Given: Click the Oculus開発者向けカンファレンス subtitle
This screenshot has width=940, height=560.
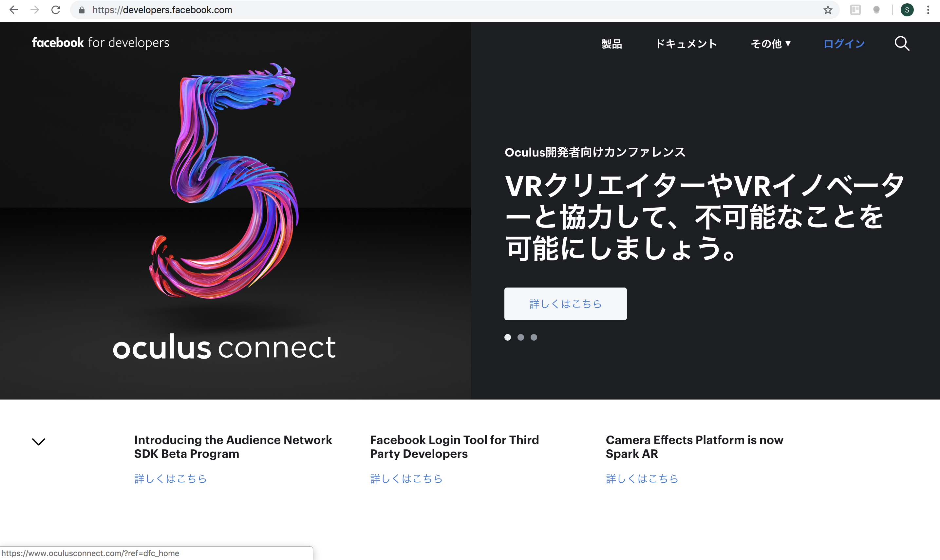Looking at the screenshot, I should (595, 152).
